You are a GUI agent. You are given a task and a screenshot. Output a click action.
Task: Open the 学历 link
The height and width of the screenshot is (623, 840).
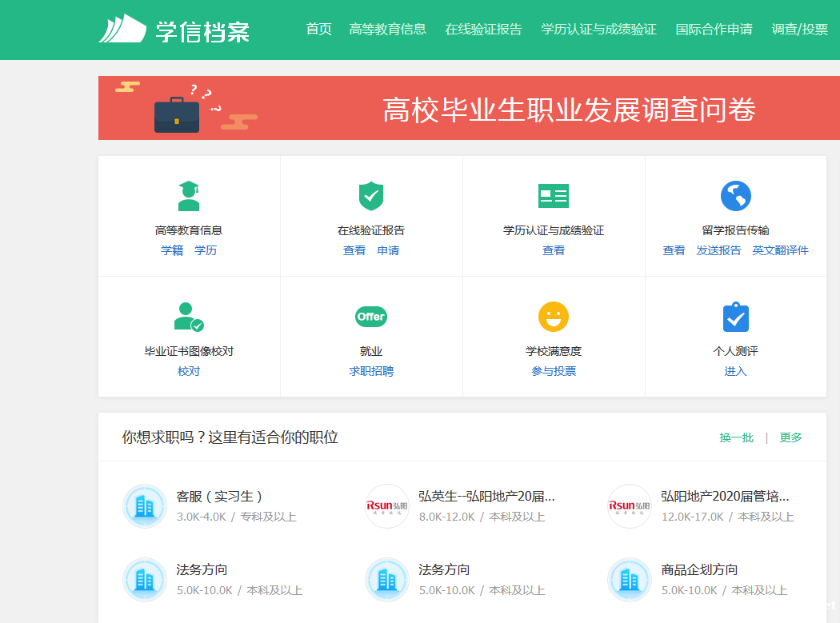pos(206,250)
